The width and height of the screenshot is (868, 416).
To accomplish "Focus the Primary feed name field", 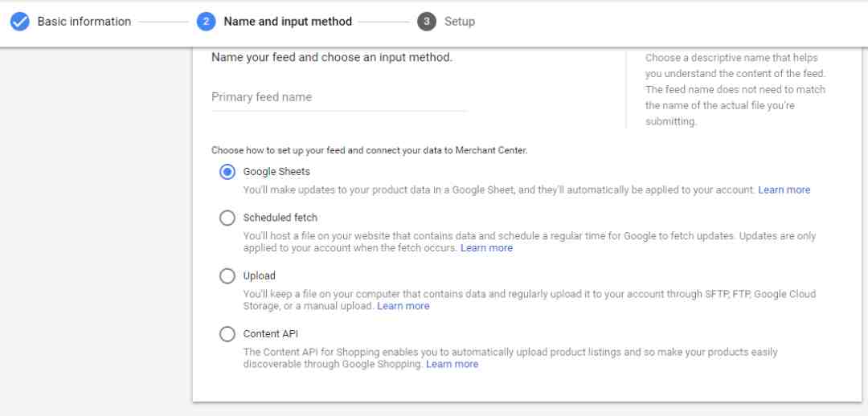I will tap(339, 97).
